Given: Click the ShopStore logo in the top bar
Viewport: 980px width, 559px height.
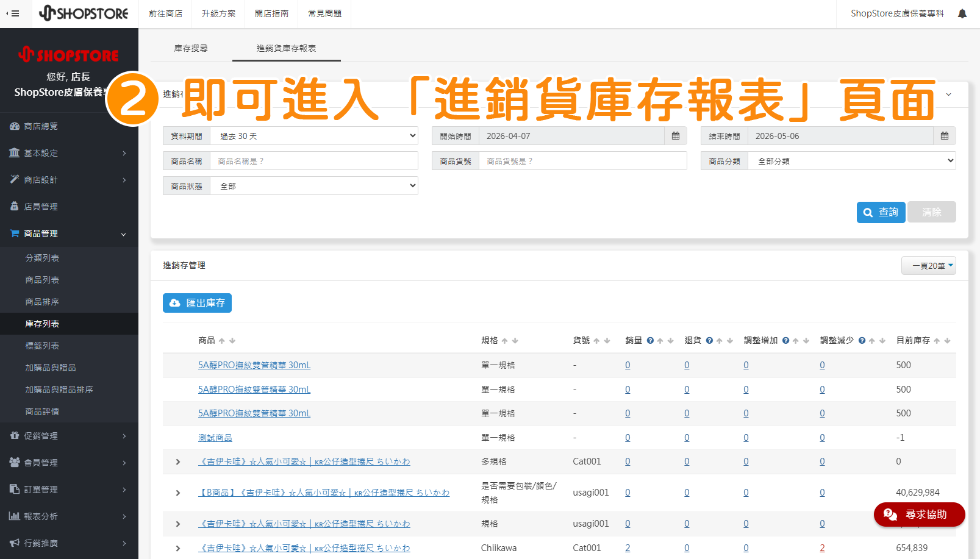Looking at the screenshot, I should tap(84, 13).
